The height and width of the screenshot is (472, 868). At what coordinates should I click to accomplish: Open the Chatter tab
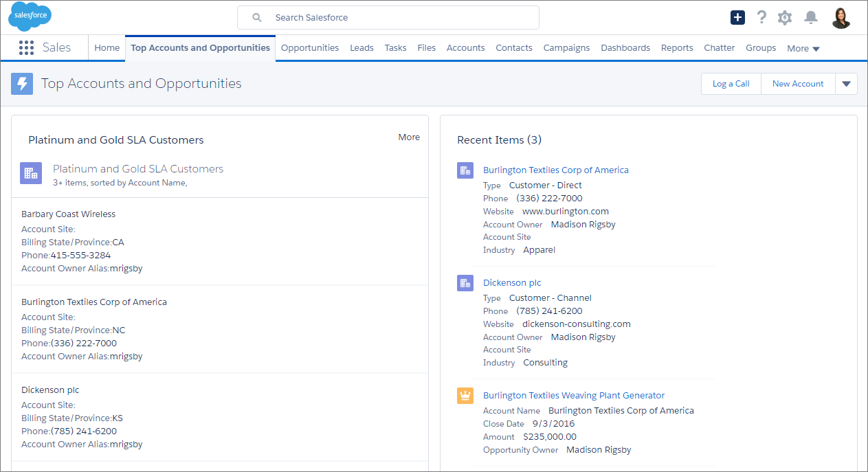click(x=720, y=48)
